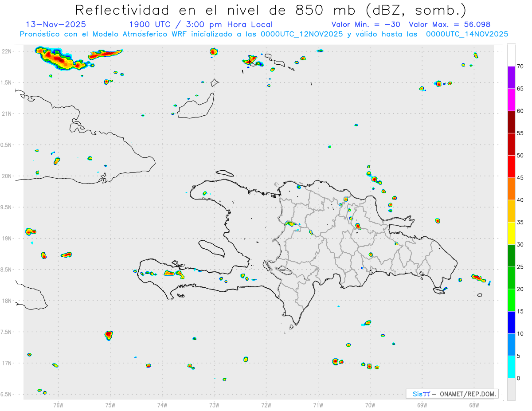
Task: Select the '50' colorbar scale label
Action: (x=520, y=156)
